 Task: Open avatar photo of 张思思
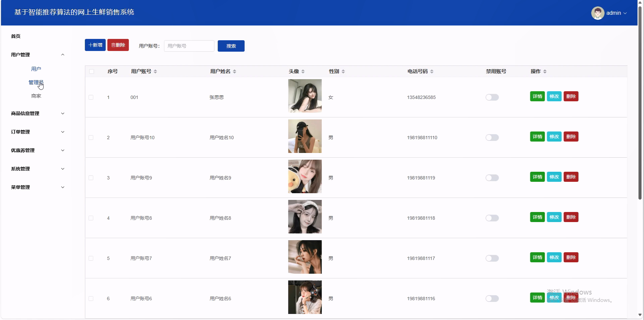pos(305,96)
